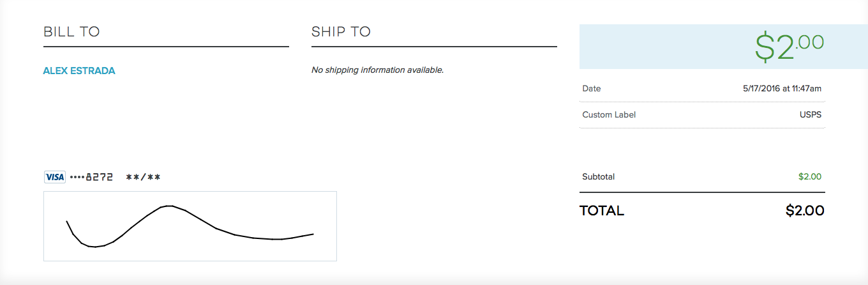Click the Visa card logo icon

(55, 177)
